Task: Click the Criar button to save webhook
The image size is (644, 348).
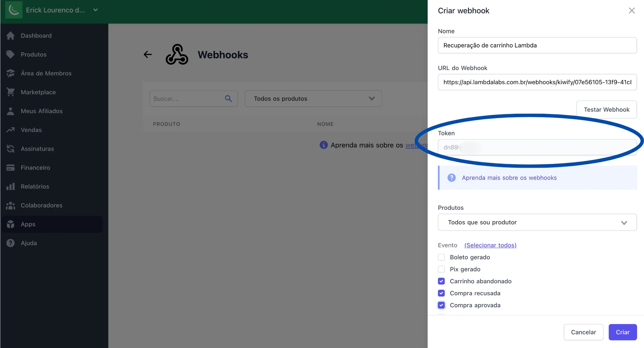Action: [622, 332]
